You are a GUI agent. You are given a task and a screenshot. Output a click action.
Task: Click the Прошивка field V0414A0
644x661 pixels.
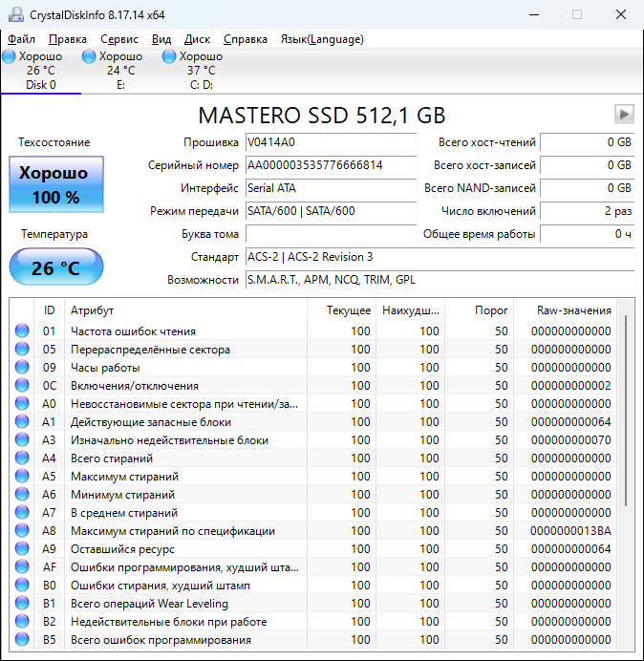click(331, 142)
